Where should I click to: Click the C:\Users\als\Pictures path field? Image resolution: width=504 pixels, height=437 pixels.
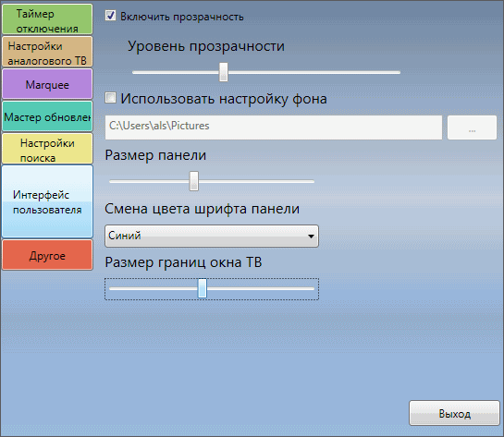(x=274, y=127)
